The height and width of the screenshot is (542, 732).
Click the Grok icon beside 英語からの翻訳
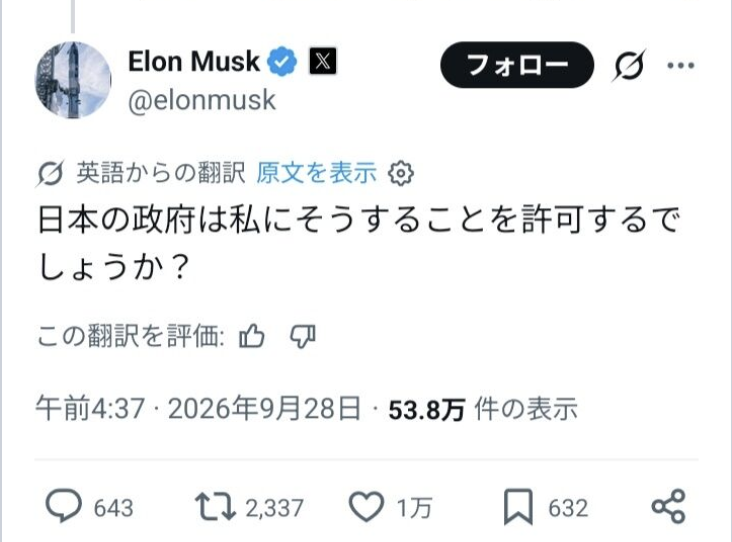point(50,174)
